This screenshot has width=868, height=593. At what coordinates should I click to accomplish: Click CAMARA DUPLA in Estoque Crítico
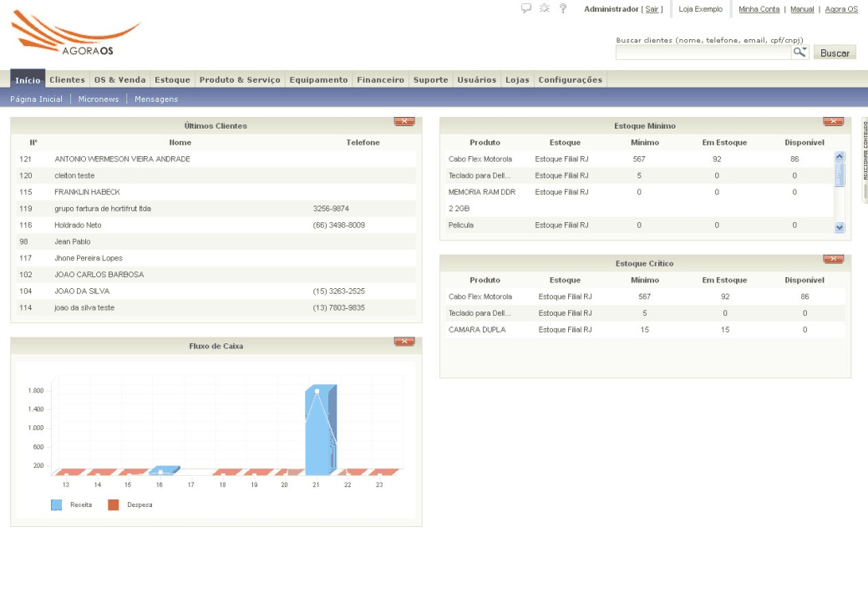click(477, 330)
